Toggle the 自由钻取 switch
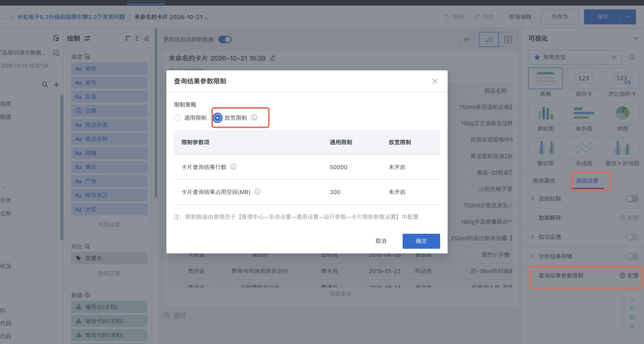Image resolution: width=644 pixels, height=344 pixels. pos(632,199)
